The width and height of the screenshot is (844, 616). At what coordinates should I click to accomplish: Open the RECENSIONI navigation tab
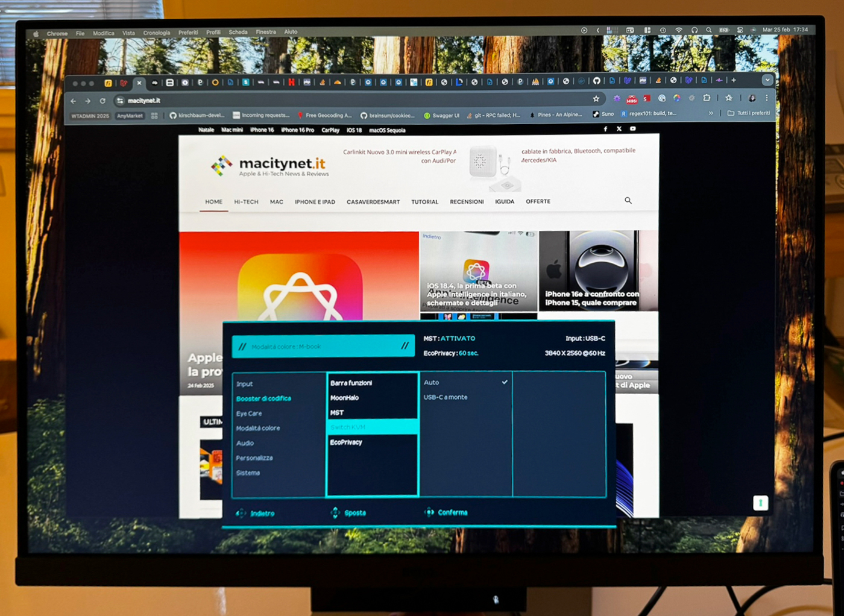467,202
